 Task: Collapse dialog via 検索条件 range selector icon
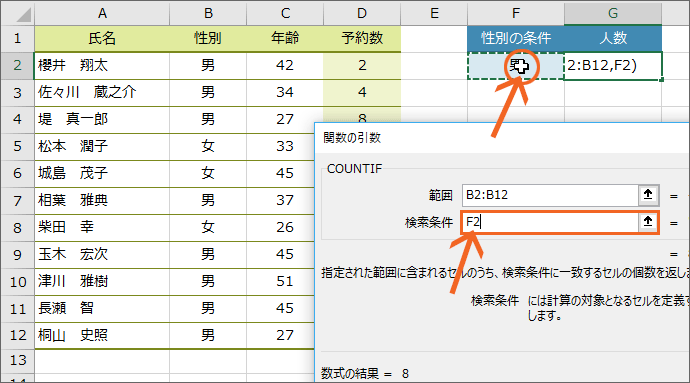click(x=648, y=222)
